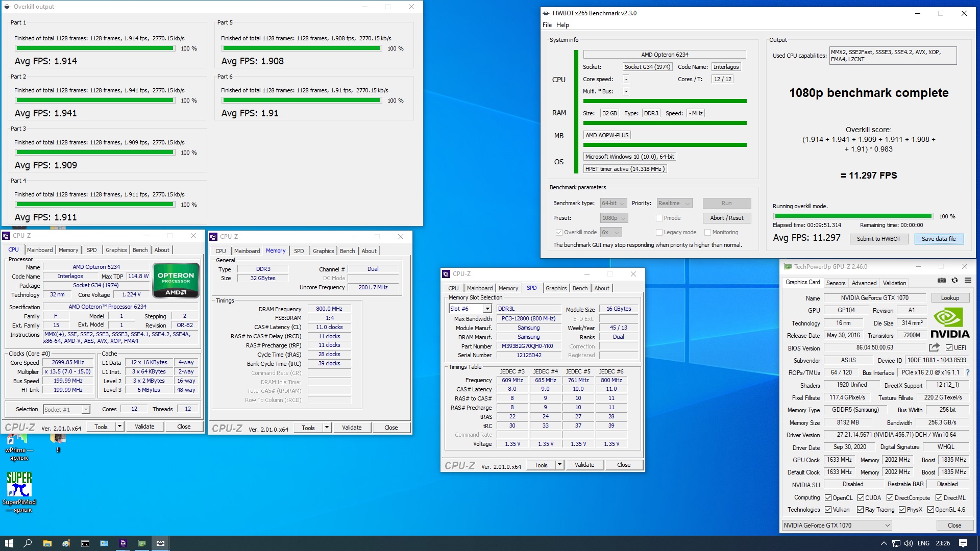980x551 pixels.
Task: Toggle the Pmode checkbox
Action: (x=659, y=218)
